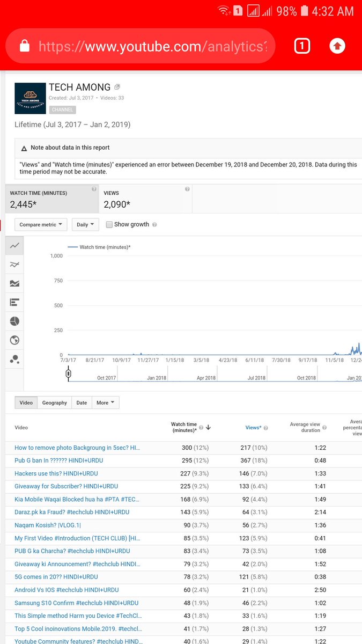Select the Watch time (minutes) metric card
Image resolution: width=362 pixels, height=644 pixels.
52,199
